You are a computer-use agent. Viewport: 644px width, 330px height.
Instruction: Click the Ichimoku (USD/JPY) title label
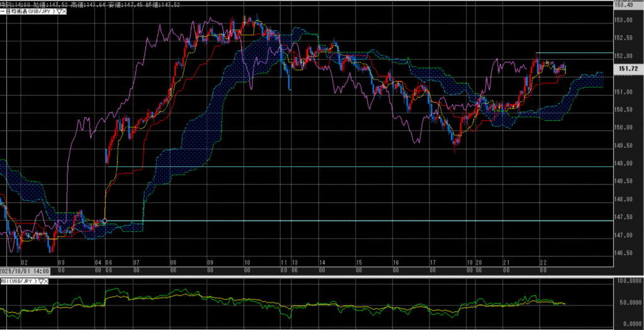[29, 11]
